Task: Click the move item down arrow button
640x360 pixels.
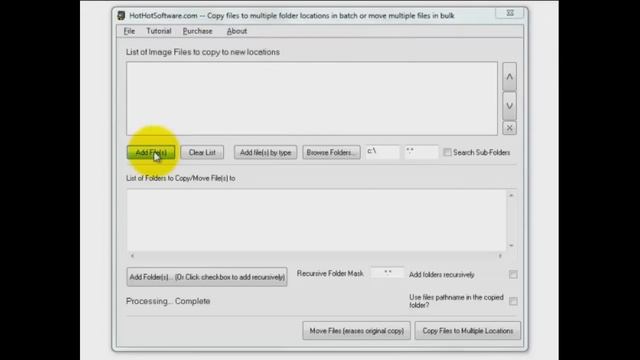Action: click(509, 106)
